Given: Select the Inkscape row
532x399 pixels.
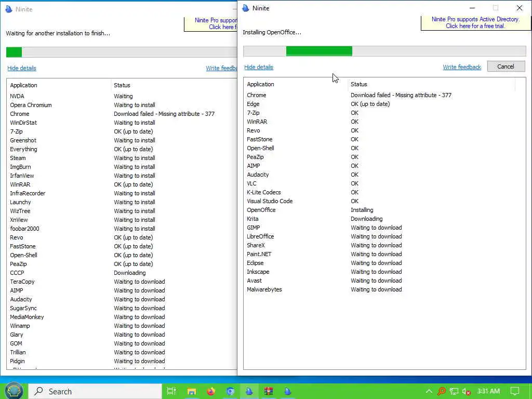Looking at the screenshot, I should [x=384, y=272].
